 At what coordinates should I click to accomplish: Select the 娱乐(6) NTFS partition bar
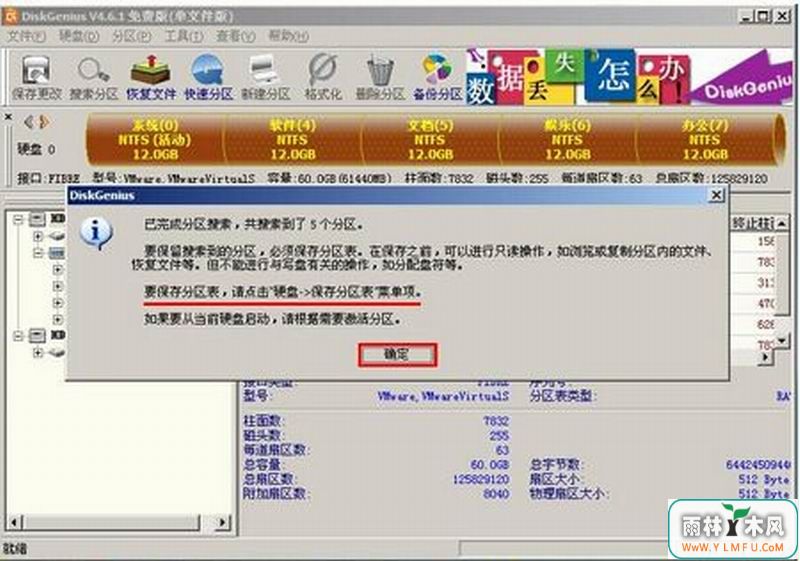[x=567, y=140]
